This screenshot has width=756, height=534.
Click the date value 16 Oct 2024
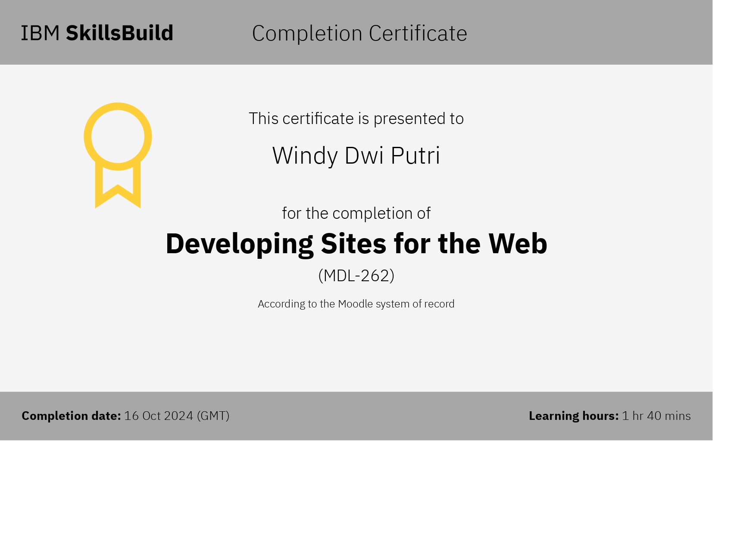(x=159, y=416)
